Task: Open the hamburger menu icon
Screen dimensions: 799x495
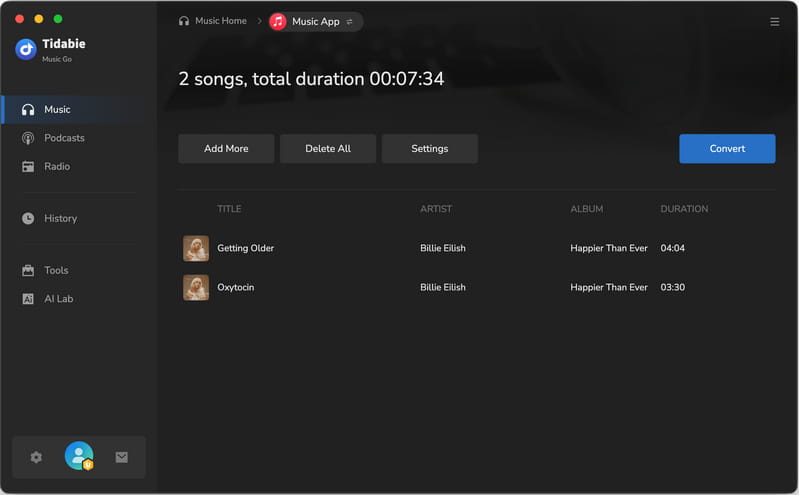Action: click(x=774, y=22)
